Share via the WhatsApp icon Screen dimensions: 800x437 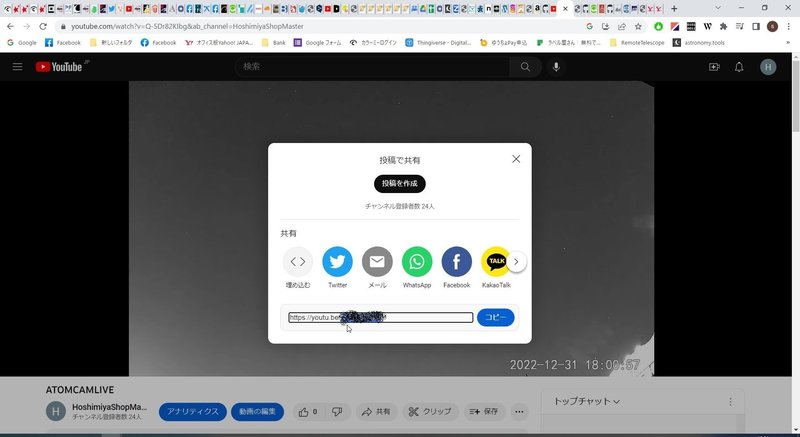point(417,262)
